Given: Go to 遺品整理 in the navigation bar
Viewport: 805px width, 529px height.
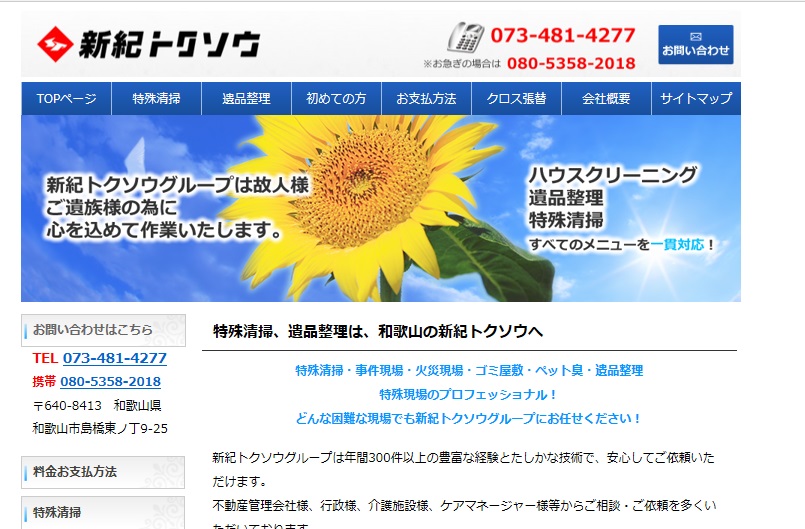Looking at the screenshot, I should (246, 99).
